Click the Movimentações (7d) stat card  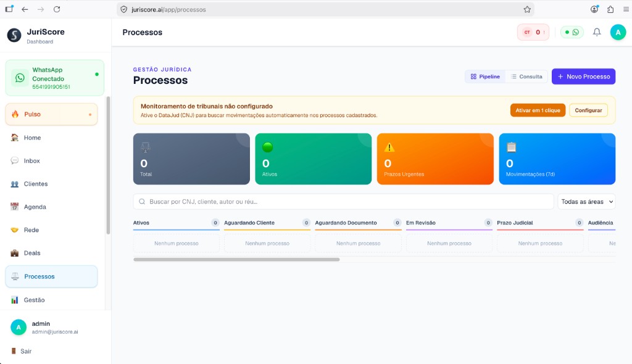[x=557, y=159]
